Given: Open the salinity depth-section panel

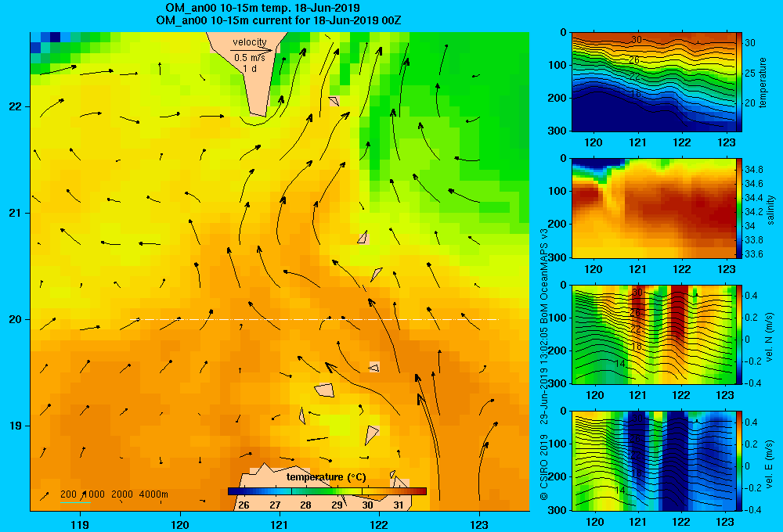Looking at the screenshot, I should [x=653, y=208].
